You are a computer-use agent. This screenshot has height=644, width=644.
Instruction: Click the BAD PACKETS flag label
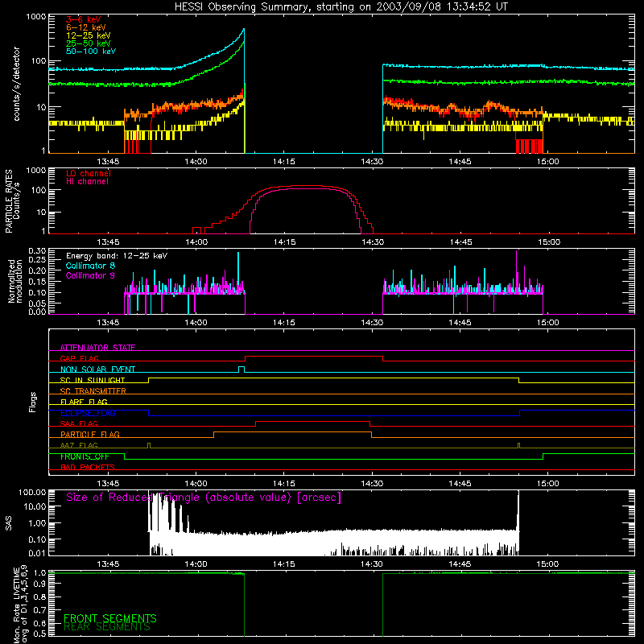(88, 467)
